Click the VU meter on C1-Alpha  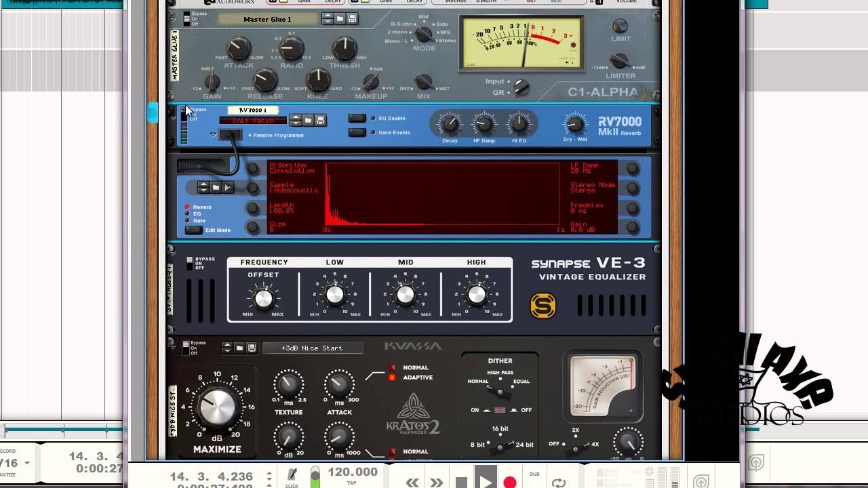[520, 43]
